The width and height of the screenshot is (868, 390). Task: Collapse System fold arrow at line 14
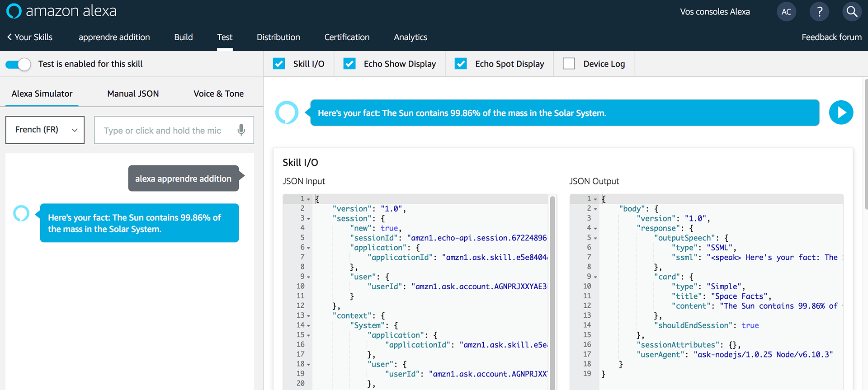[308, 326]
